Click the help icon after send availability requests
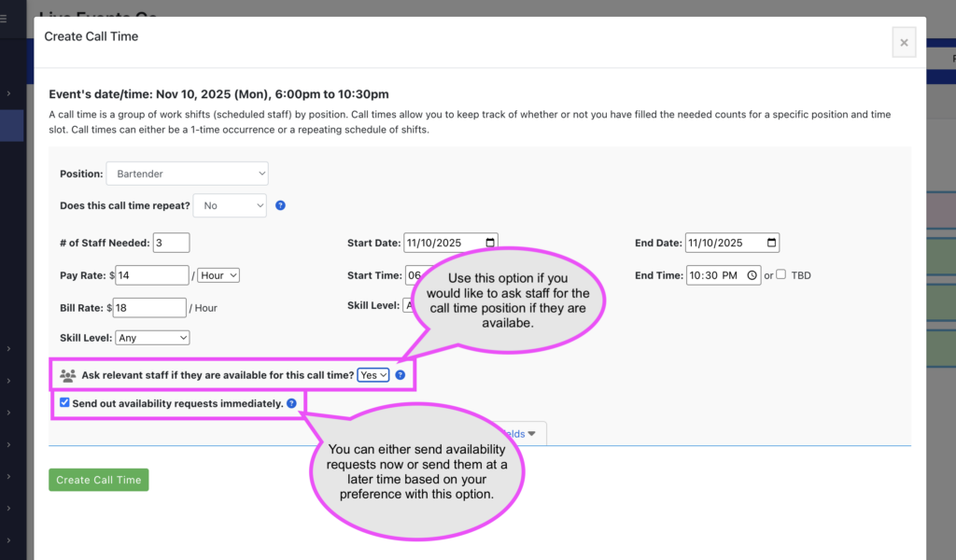This screenshot has height=560, width=956. coord(290,401)
